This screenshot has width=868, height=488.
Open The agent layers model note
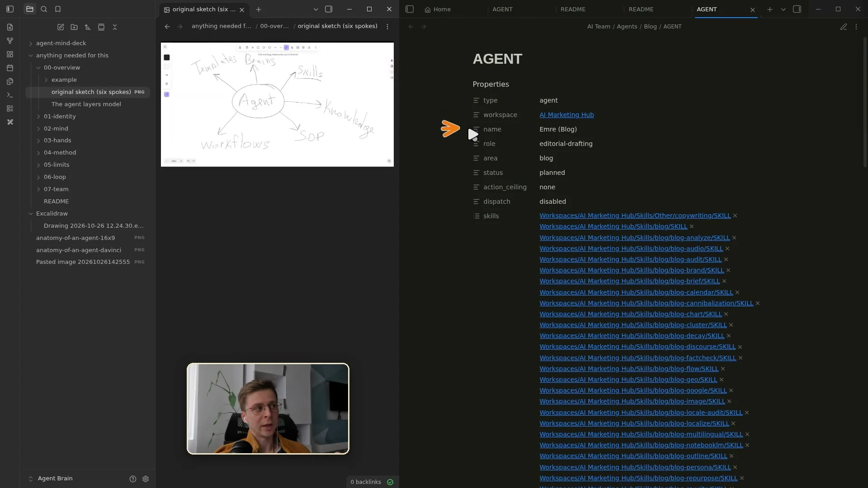tap(86, 104)
